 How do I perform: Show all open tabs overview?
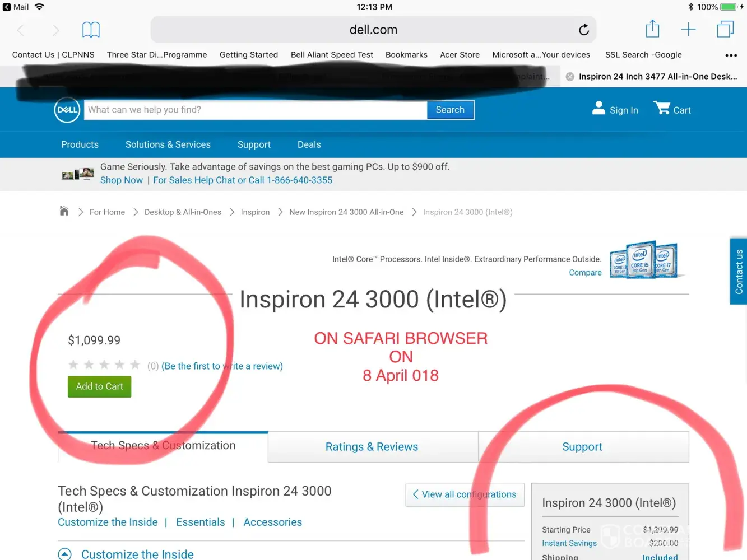tap(725, 29)
